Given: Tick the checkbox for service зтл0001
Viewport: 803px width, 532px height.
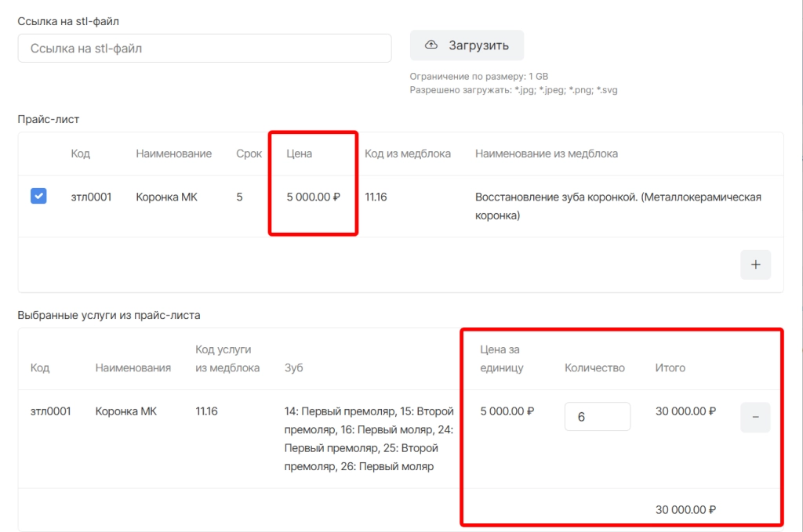Looking at the screenshot, I should [38, 197].
